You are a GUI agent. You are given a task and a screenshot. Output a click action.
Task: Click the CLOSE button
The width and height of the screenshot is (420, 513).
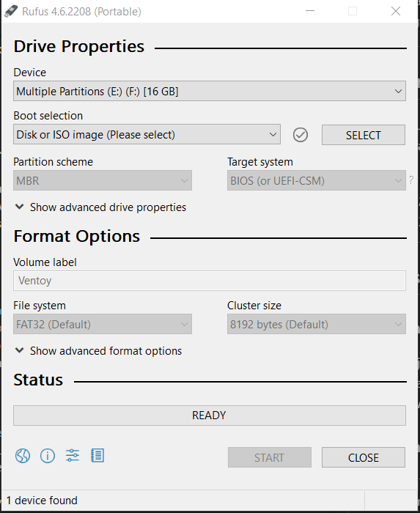pos(364,457)
